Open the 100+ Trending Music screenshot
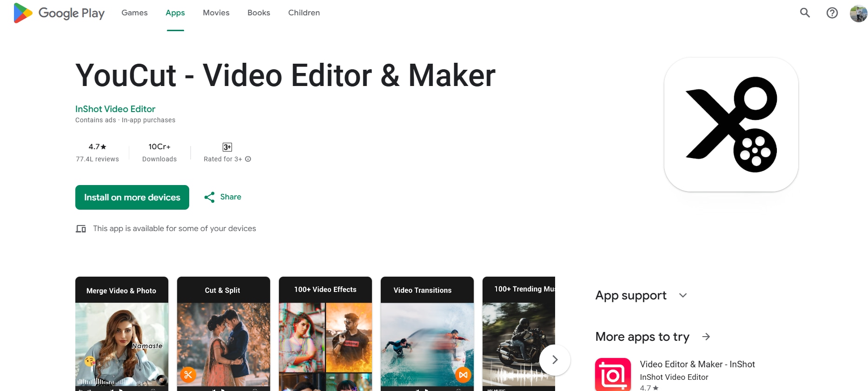This screenshot has height=391, width=868. [x=519, y=334]
